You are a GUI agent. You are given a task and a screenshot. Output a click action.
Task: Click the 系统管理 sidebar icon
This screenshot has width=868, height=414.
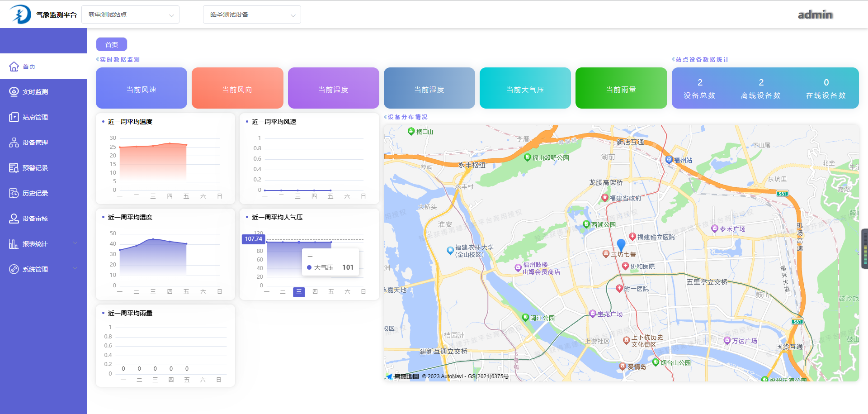14,269
